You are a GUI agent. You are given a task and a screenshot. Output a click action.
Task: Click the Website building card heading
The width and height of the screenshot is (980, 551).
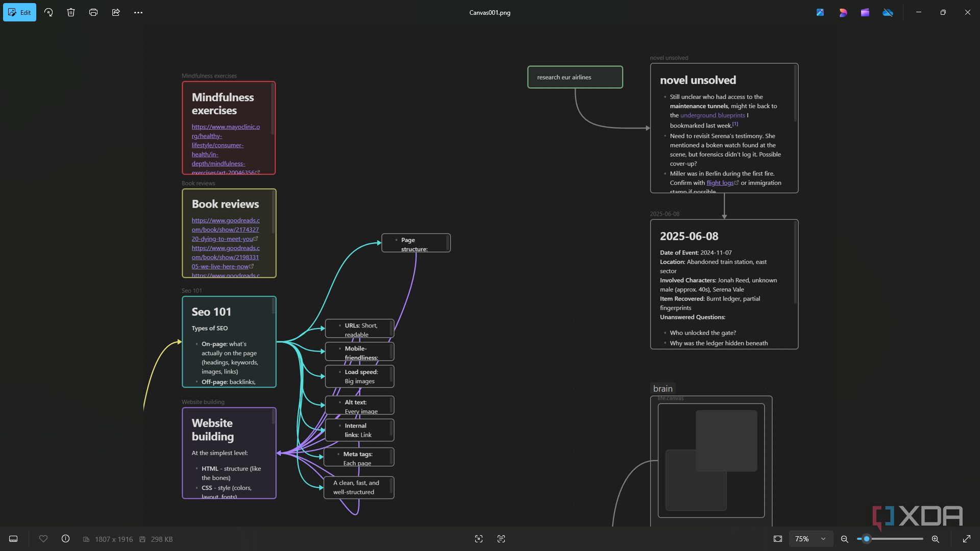[213, 430]
